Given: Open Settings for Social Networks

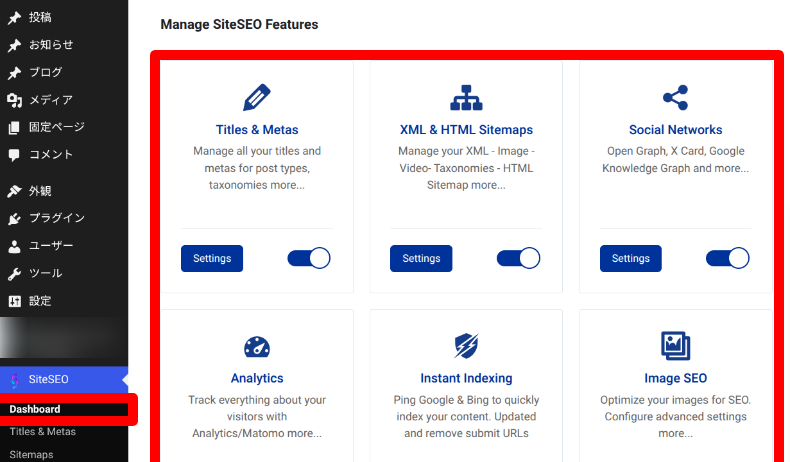Looking at the screenshot, I should click(x=631, y=258).
